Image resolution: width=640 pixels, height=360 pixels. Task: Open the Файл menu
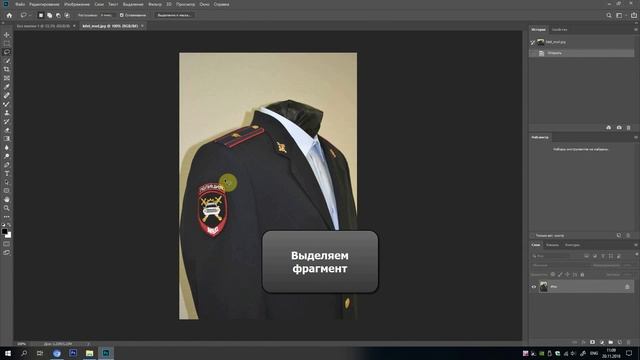pyautogui.click(x=20, y=4)
